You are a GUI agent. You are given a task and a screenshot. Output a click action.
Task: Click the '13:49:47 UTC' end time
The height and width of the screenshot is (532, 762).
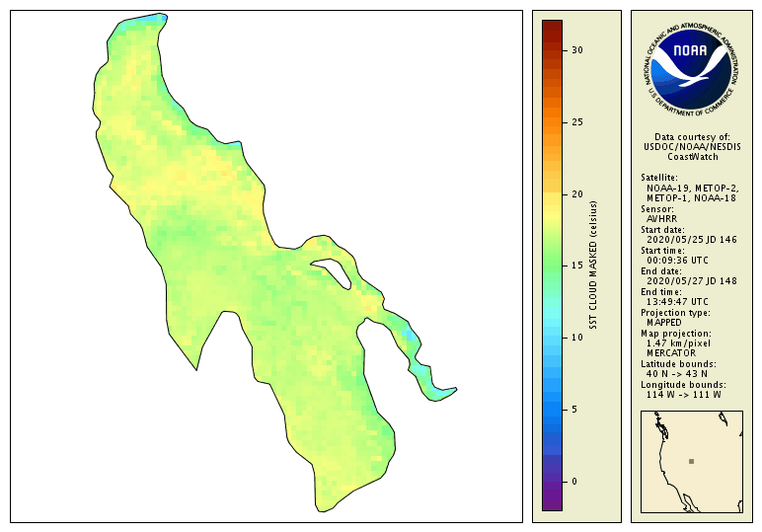pyautogui.click(x=677, y=302)
